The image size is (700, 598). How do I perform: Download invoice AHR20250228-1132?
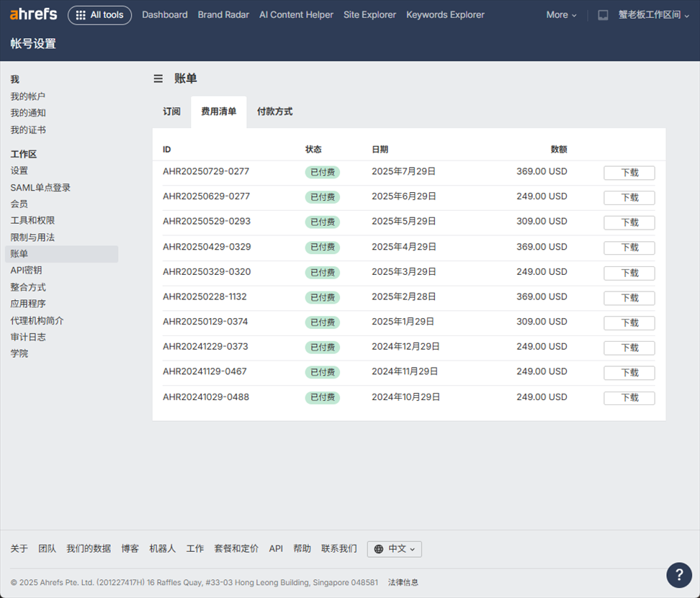pos(629,298)
